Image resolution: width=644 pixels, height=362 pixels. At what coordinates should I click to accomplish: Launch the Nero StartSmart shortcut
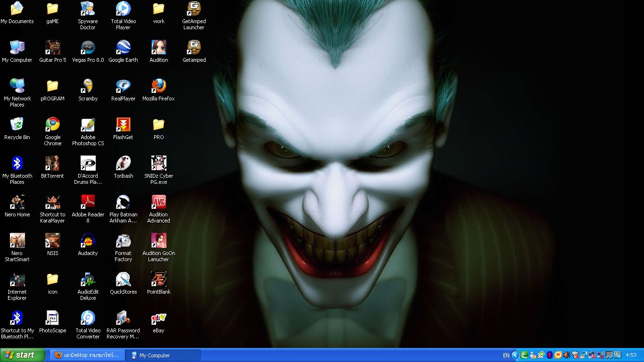17,247
